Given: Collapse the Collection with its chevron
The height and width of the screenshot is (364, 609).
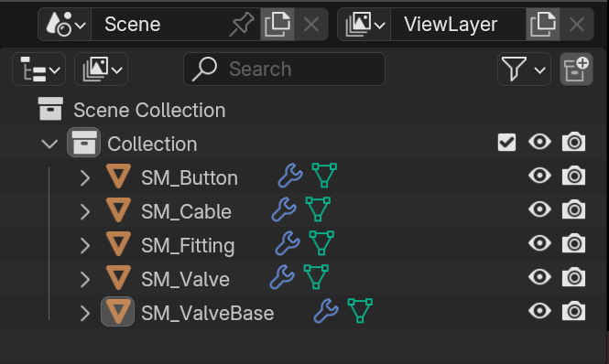Looking at the screenshot, I should 49,144.
